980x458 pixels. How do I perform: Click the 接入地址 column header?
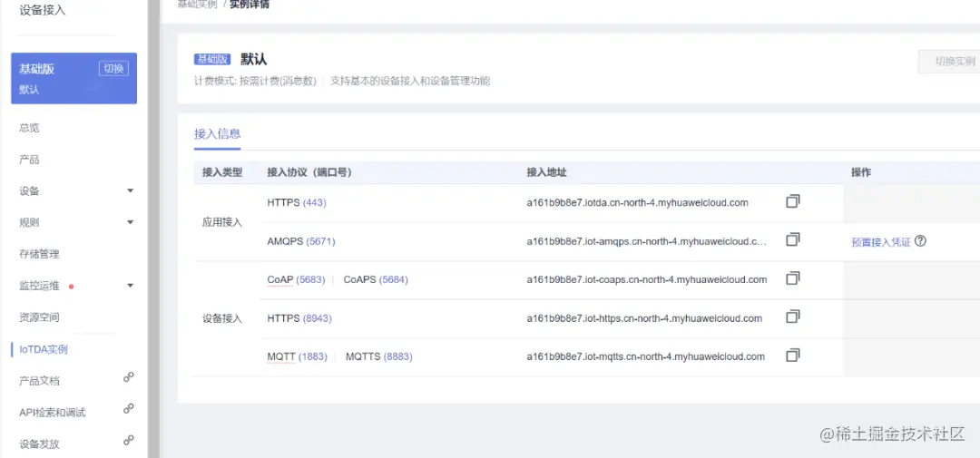tap(546, 172)
